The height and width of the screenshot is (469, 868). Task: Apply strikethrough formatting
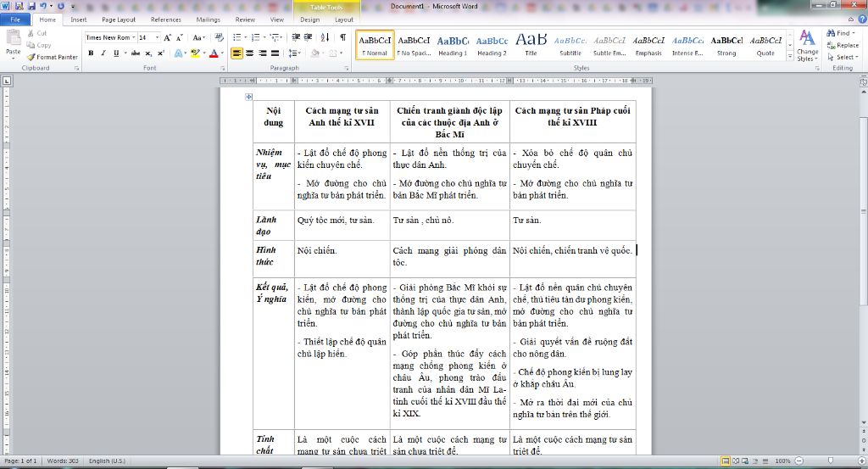(135, 53)
